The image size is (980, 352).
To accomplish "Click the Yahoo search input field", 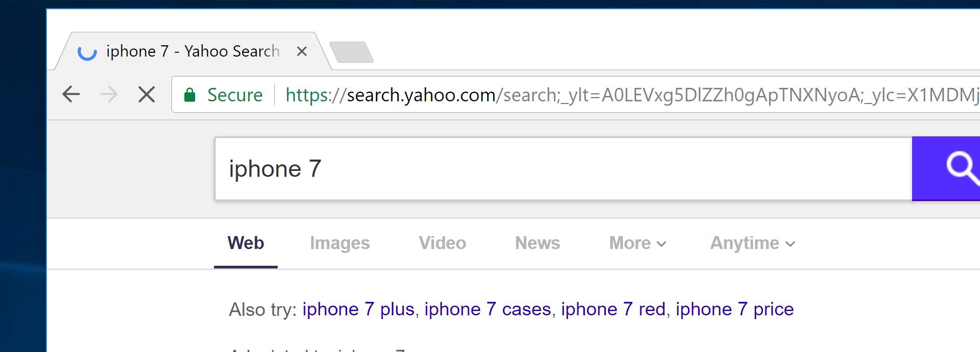I will [561, 169].
